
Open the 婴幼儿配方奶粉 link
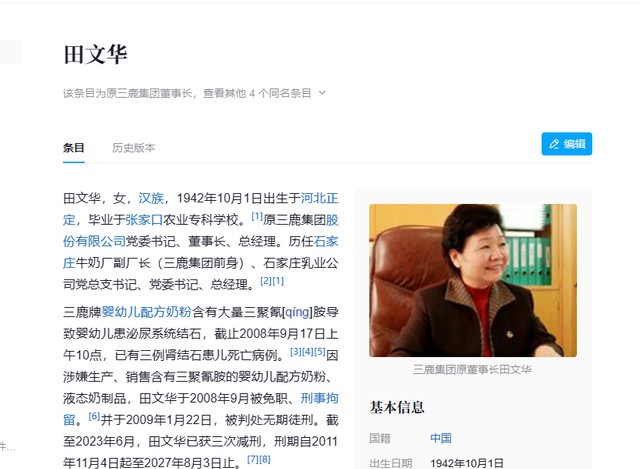pos(146,312)
